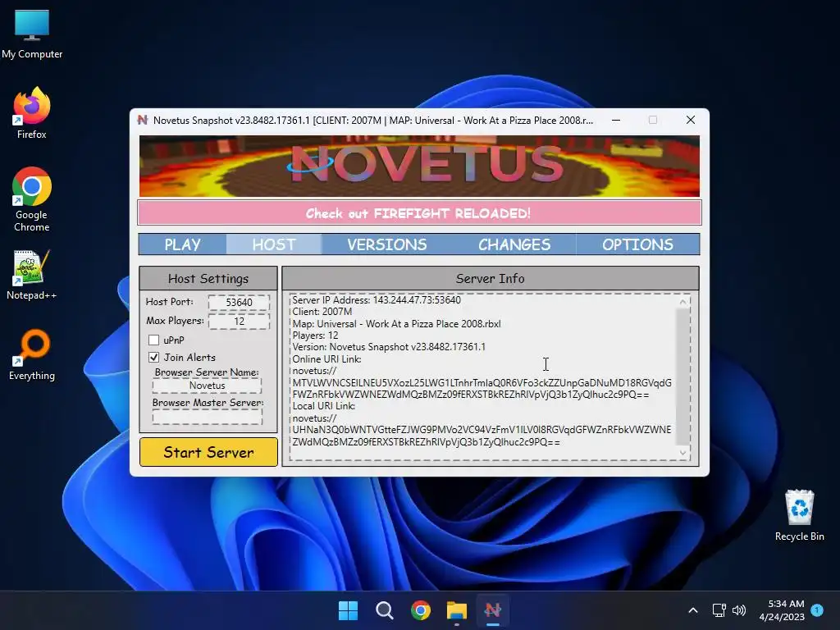This screenshot has height=630, width=840.
Task: Open My Computer desktop icon
Action: click(x=32, y=34)
